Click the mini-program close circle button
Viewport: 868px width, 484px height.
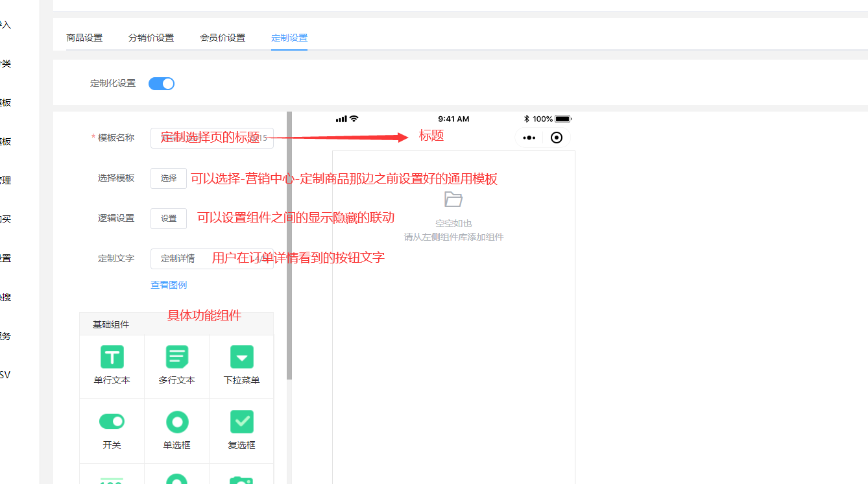point(557,138)
